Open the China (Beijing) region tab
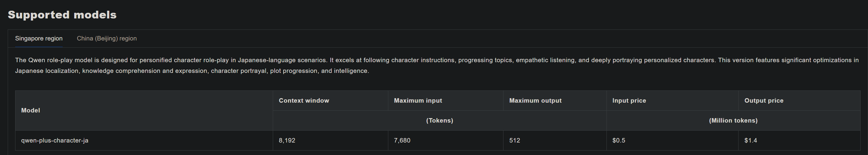The image size is (868, 155). point(107,38)
